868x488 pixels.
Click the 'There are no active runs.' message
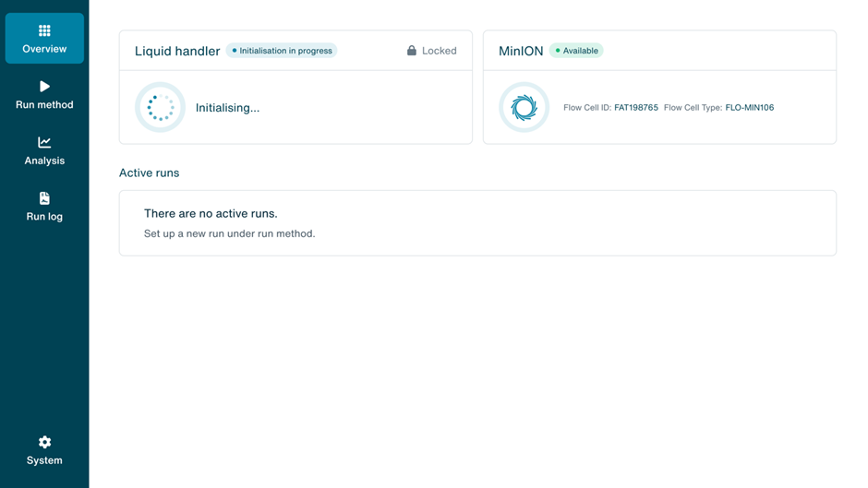point(211,214)
